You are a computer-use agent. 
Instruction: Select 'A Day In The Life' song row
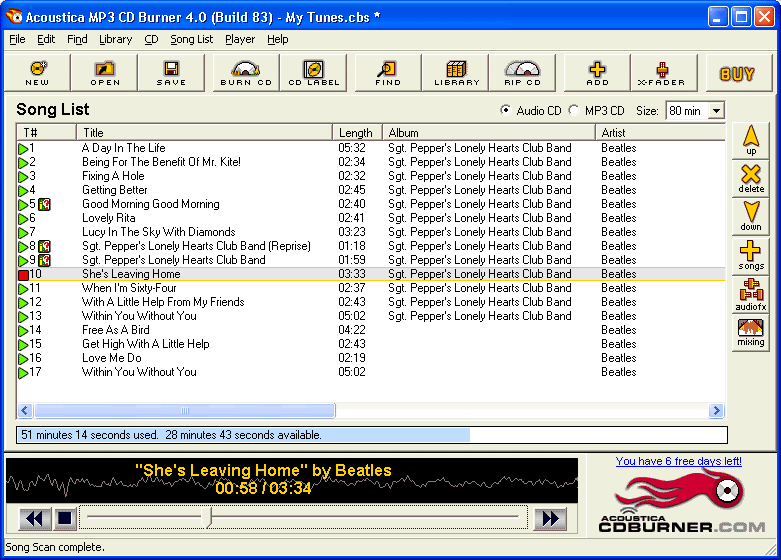coord(371,148)
